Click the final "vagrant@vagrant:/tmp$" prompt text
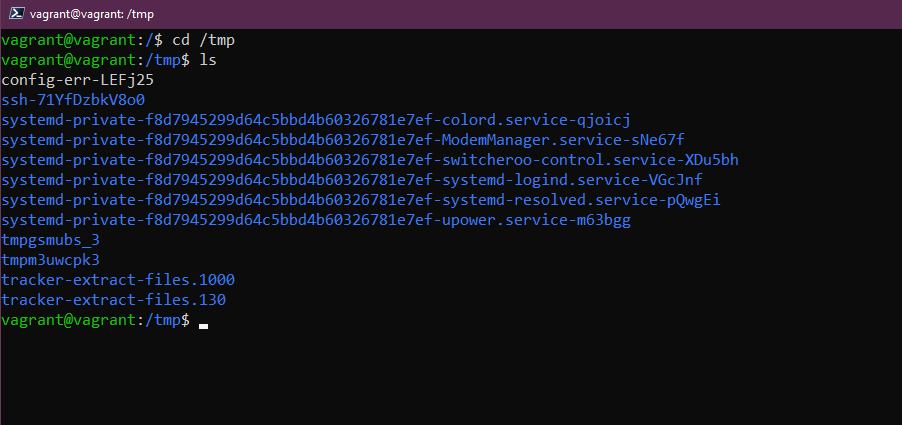The image size is (902, 425). (95, 320)
